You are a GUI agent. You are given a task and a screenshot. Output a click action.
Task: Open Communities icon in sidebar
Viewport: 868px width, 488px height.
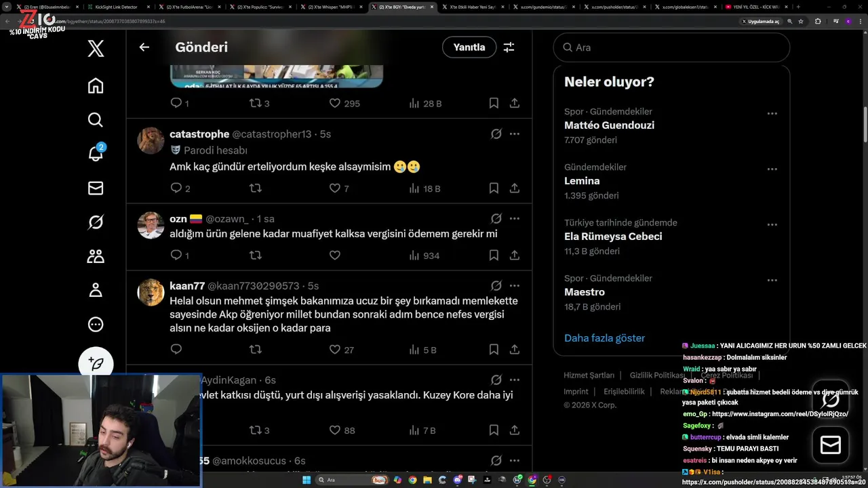coord(96,256)
